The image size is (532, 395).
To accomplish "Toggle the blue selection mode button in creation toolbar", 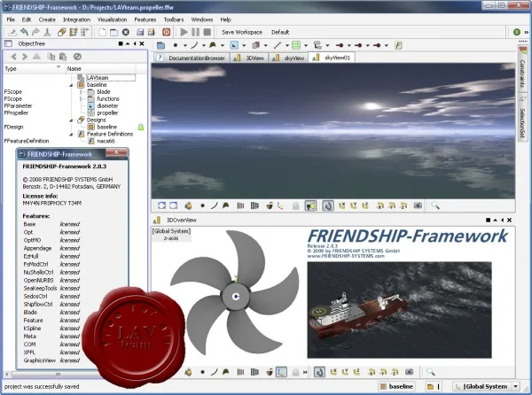I will 234,45.
